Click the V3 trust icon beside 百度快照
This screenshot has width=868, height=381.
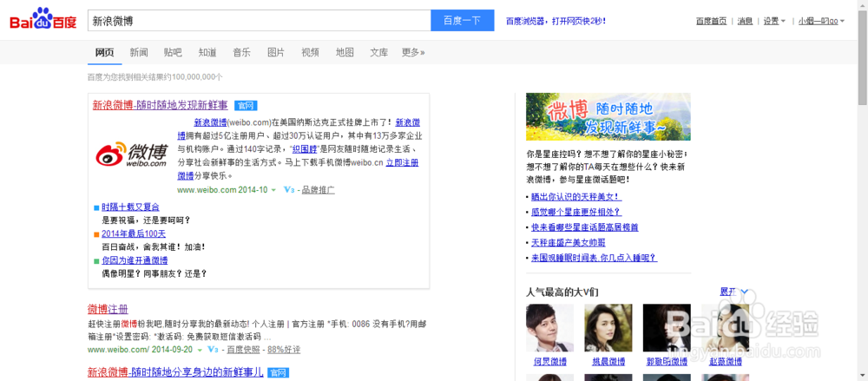(213, 350)
